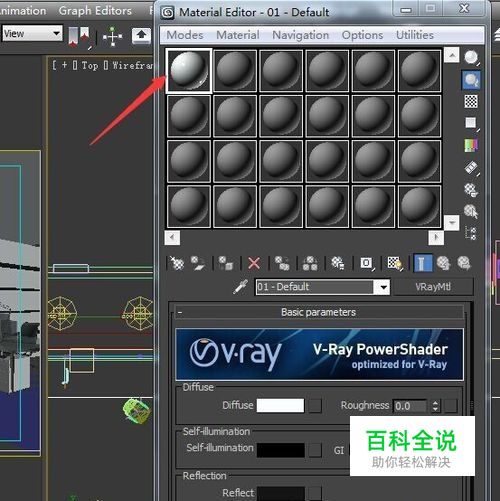Image resolution: width=500 pixels, height=501 pixels.
Task: Pick material from object eyedropper
Action: (241, 287)
